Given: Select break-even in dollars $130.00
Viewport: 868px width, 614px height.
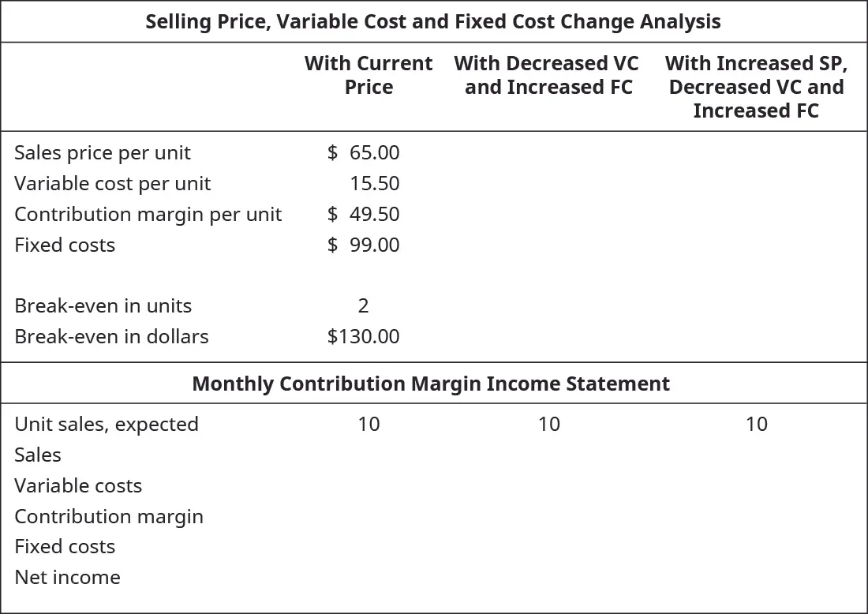Looking at the screenshot, I should tap(364, 336).
